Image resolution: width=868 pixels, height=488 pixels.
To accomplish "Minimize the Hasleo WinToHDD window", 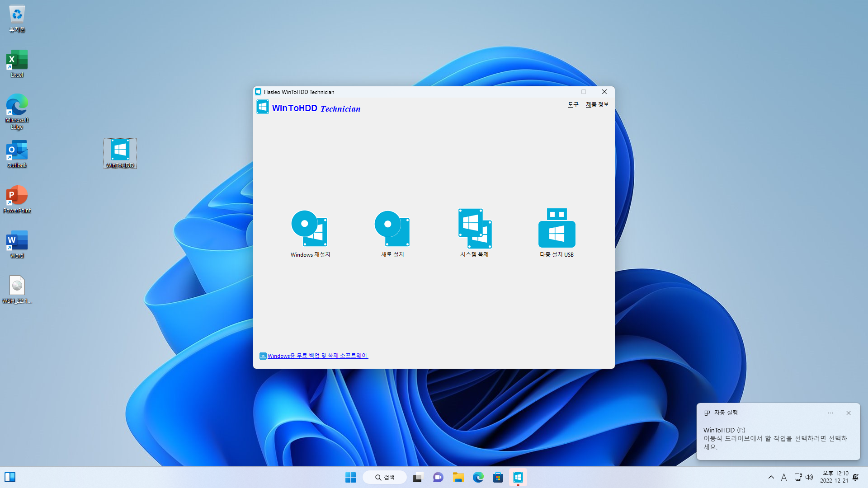I will [x=563, y=92].
